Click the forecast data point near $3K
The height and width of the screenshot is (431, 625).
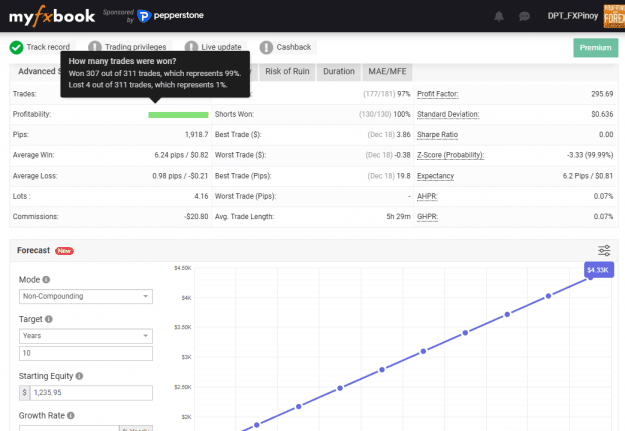click(x=423, y=351)
